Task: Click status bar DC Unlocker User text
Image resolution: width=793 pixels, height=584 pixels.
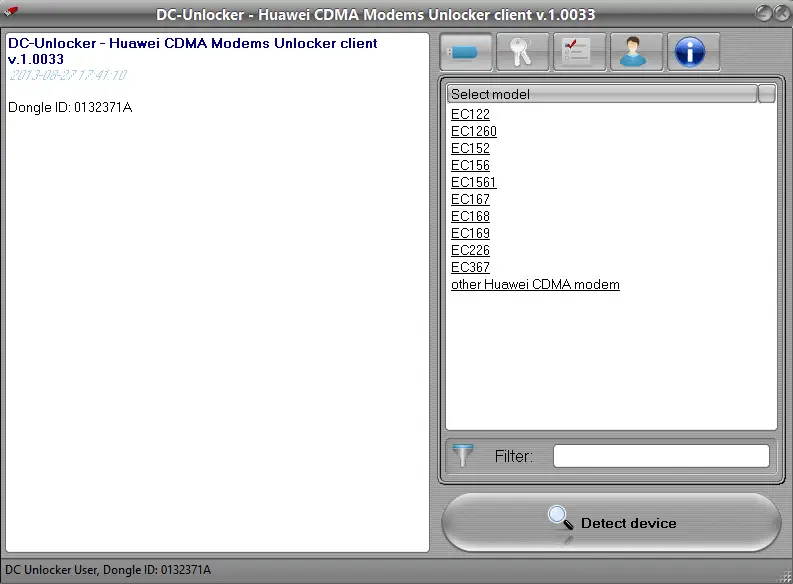Action: point(108,570)
